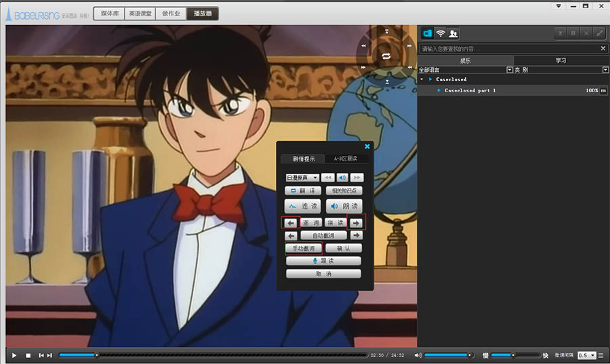
Task: Select the 剧情提示 dialog tab
Action: [x=304, y=159]
